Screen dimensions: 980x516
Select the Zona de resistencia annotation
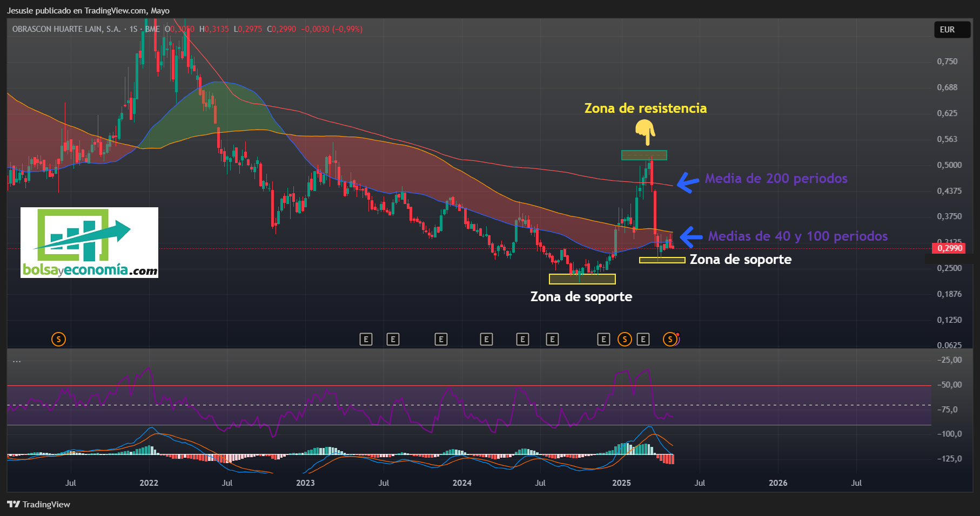pos(646,108)
